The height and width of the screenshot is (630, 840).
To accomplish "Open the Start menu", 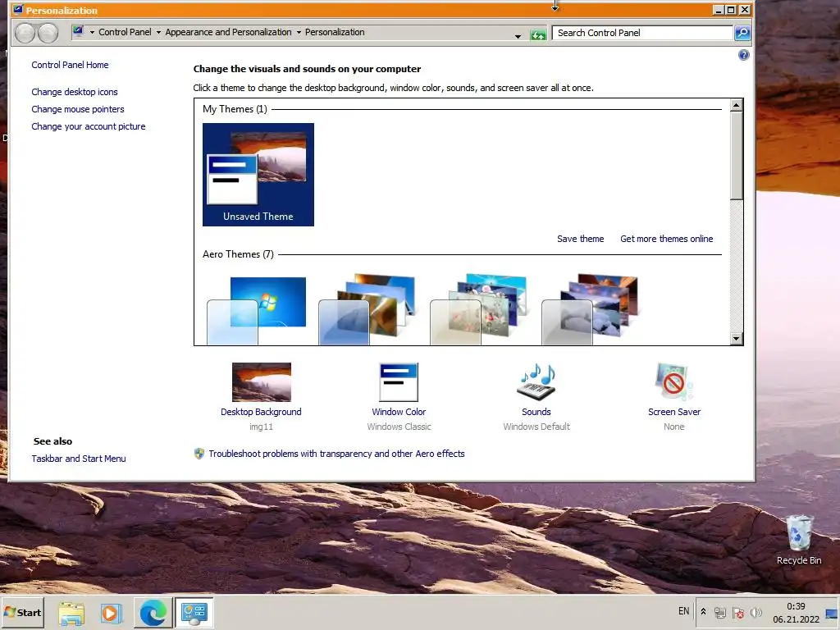I will point(23,613).
